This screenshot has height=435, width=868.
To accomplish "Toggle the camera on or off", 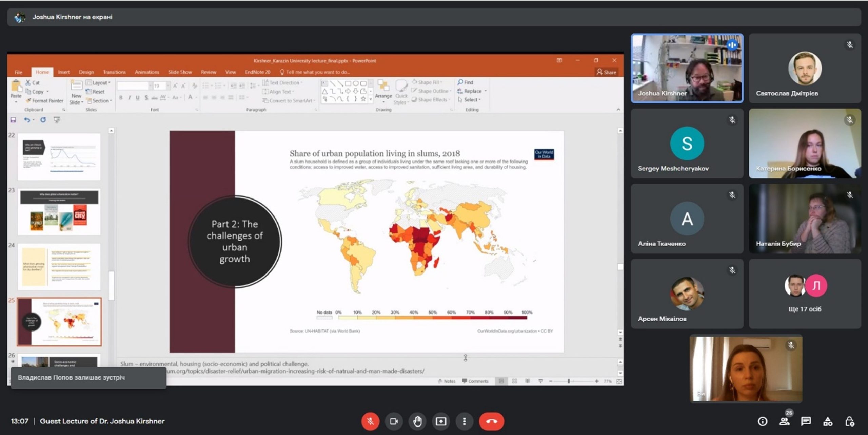I will 394,421.
